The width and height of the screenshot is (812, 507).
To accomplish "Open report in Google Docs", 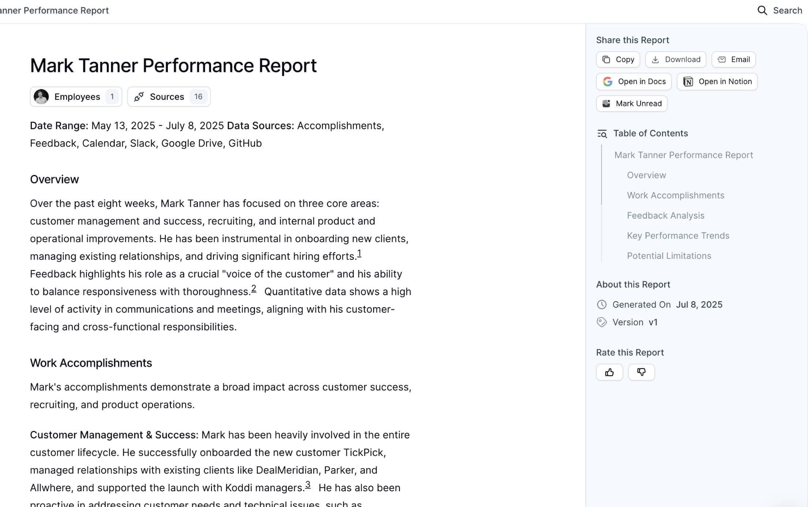I will pyautogui.click(x=634, y=82).
